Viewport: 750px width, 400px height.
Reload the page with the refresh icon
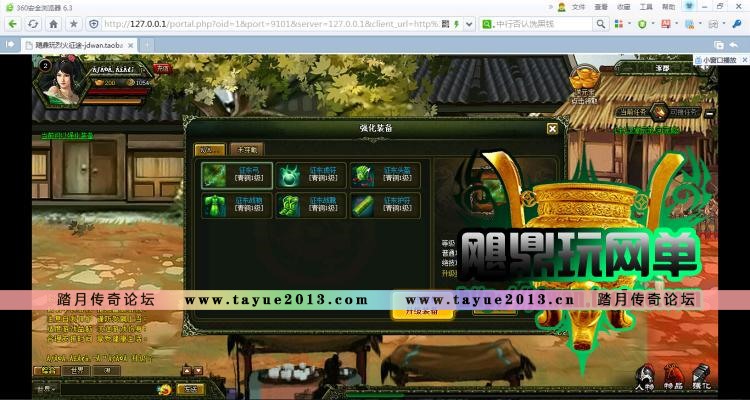[33, 24]
